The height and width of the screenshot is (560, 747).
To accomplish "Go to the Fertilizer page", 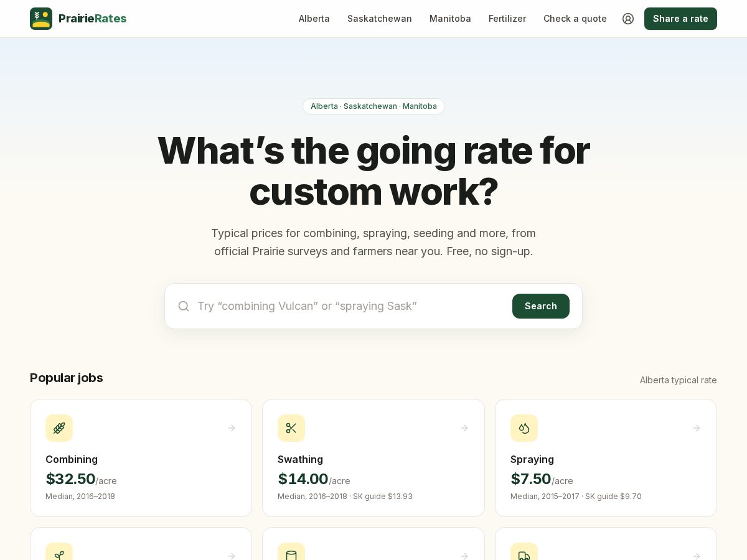I will 507,19.
